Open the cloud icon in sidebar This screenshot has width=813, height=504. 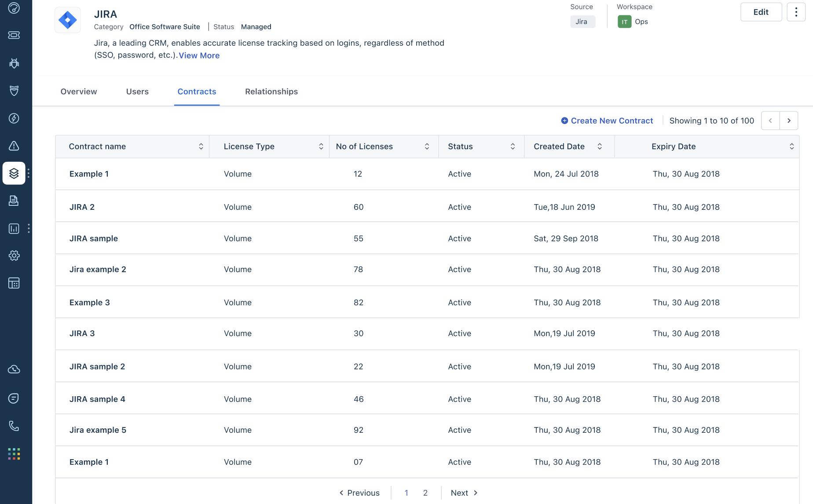[x=14, y=369]
